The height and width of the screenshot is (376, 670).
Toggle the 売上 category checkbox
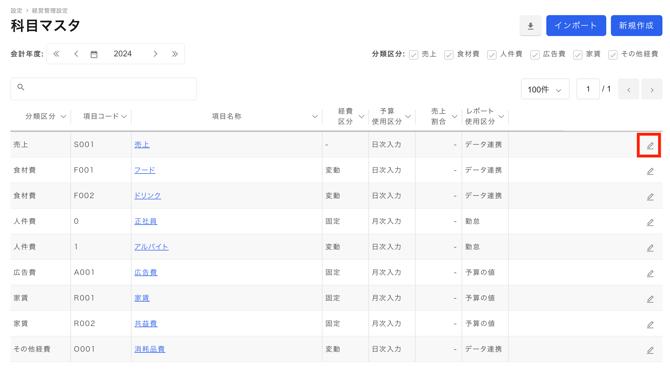click(x=413, y=55)
